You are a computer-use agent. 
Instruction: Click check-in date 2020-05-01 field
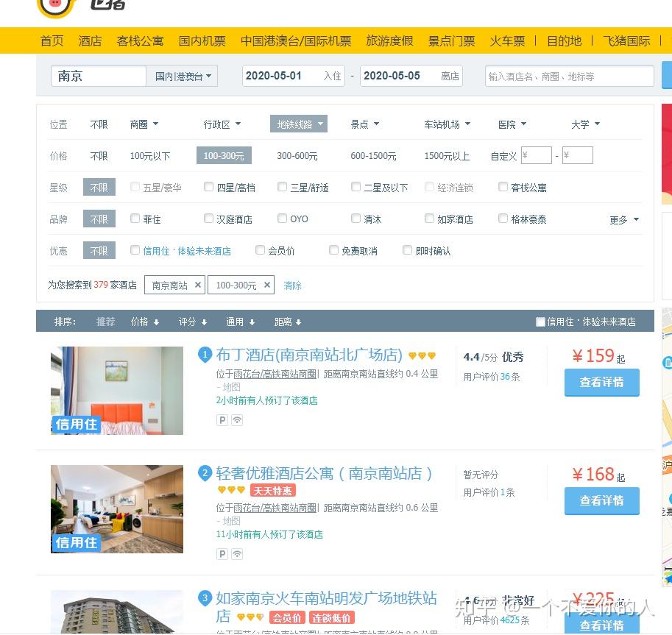294,76
